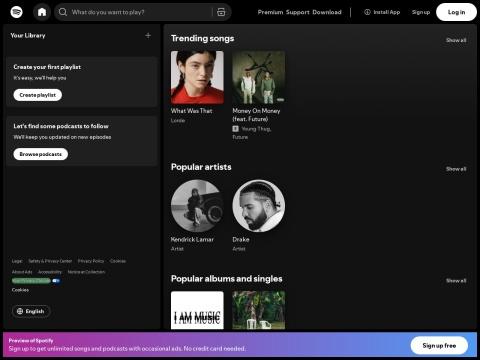
Task: Click the Lorde artist name
Action: tap(178, 120)
